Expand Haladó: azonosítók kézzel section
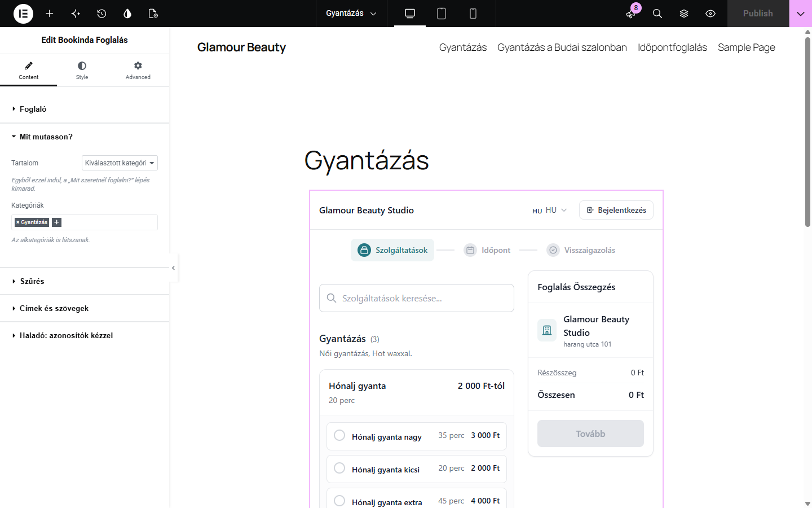The image size is (812, 508). pos(85,335)
